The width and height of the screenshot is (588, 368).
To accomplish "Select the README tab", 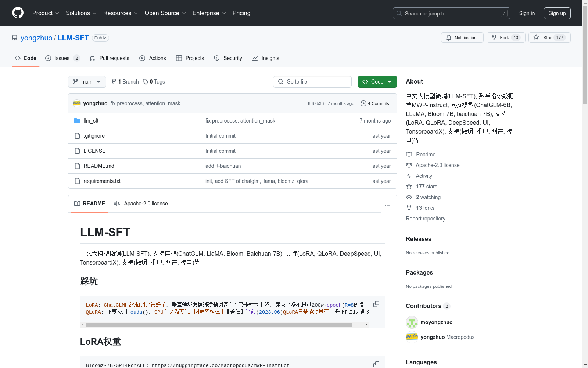I will tap(90, 204).
